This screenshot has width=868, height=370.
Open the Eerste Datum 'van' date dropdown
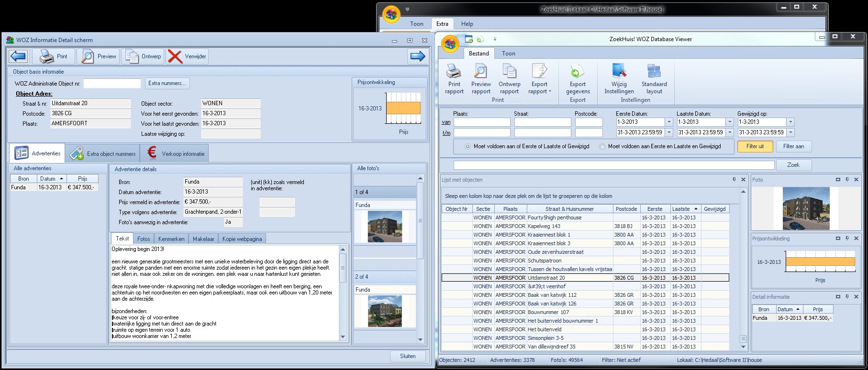[x=669, y=122]
